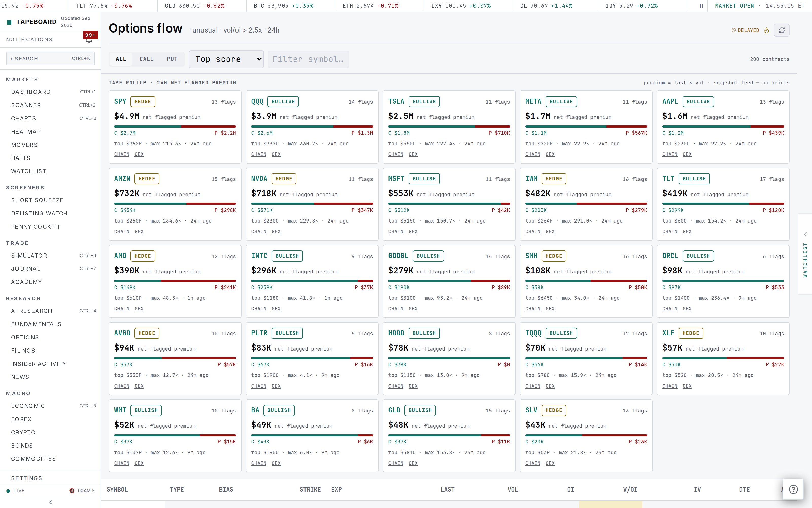Image resolution: width=812 pixels, height=508 pixels.
Task: Open INSIDER ACTIVITY page
Action: [50, 364]
